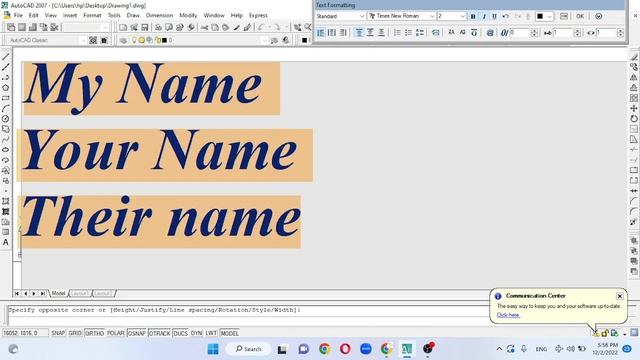640x360 pixels.
Task: Select the Arc tool
Action: (6, 109)
